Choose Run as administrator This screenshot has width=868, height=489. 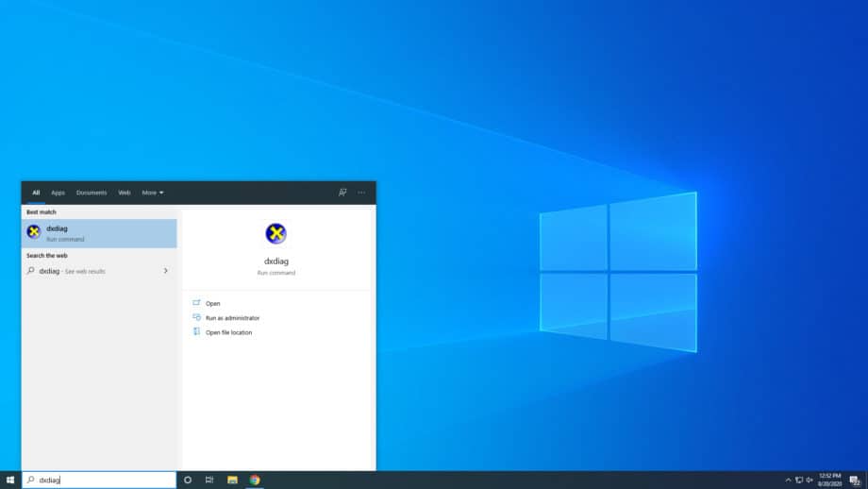click(x=232, y=318)
